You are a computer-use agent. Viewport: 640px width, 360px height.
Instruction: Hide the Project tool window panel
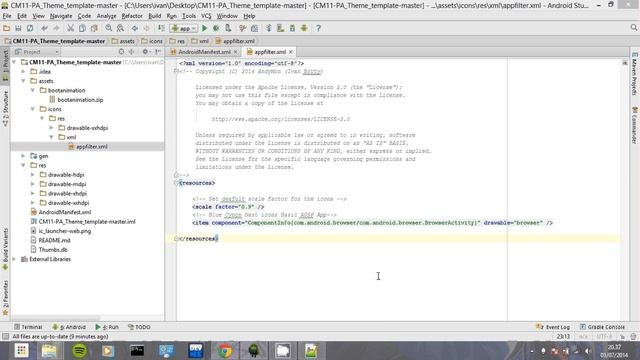pyautogui.click(x=158, y=52)
